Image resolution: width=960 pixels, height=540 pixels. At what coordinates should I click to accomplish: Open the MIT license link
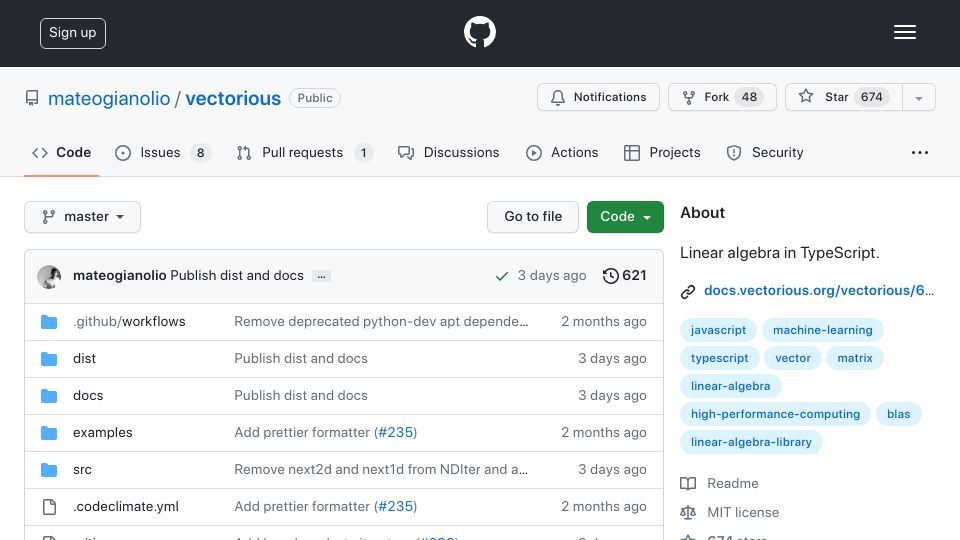point(730,512)
